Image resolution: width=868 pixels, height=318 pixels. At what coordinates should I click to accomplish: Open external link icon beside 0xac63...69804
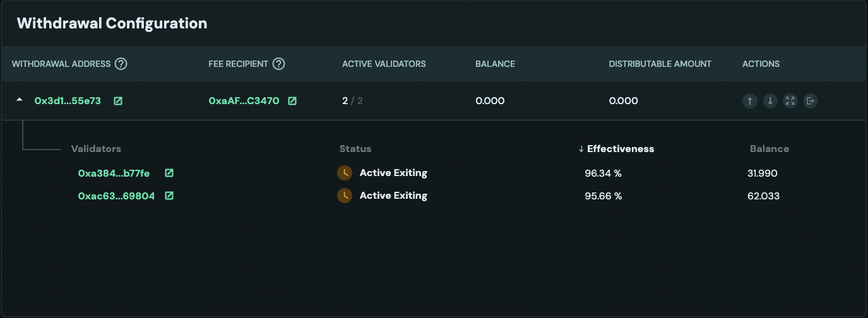pyautogui.click(x=169, y=196)
